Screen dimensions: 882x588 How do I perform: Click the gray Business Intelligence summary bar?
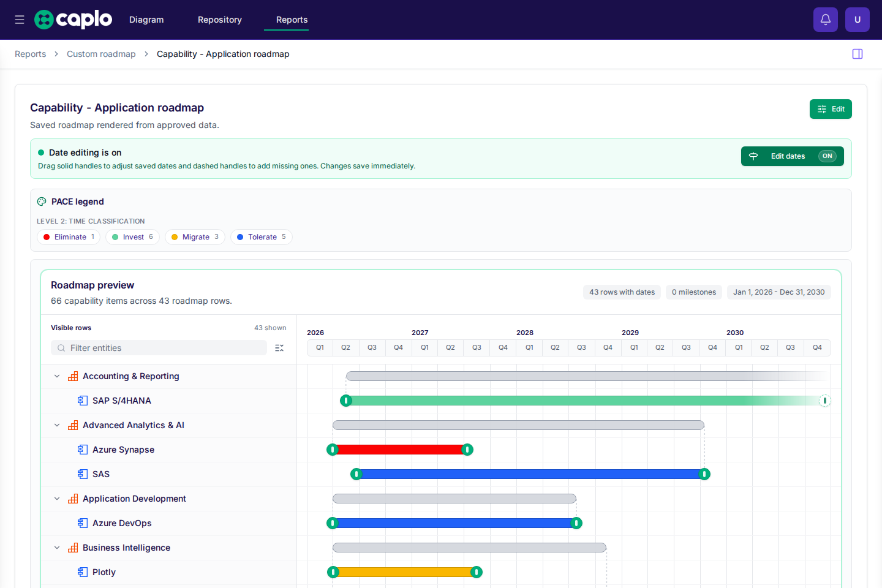tap(469, 548)
